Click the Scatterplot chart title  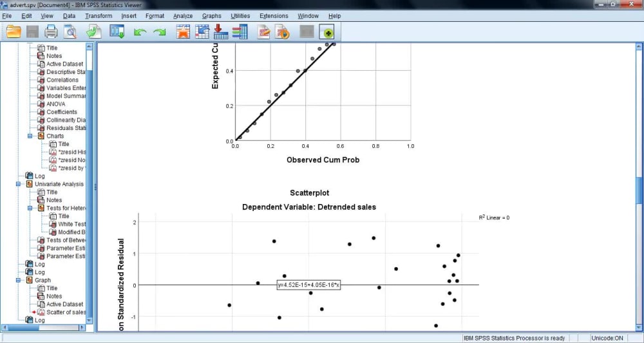[309, 193]
